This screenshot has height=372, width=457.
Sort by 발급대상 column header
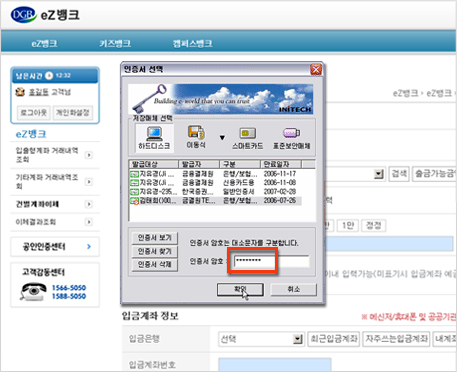coord(154,164)
